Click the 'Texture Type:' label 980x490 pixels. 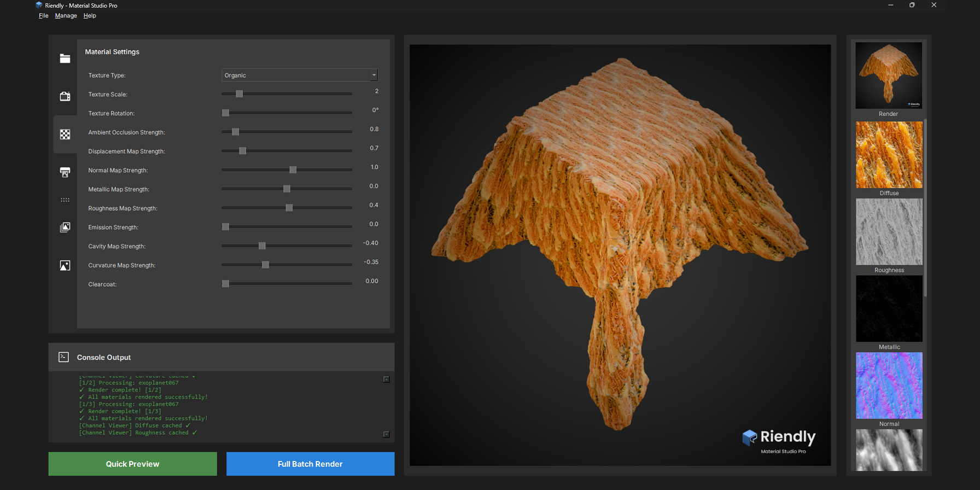[x=107, y=75]
